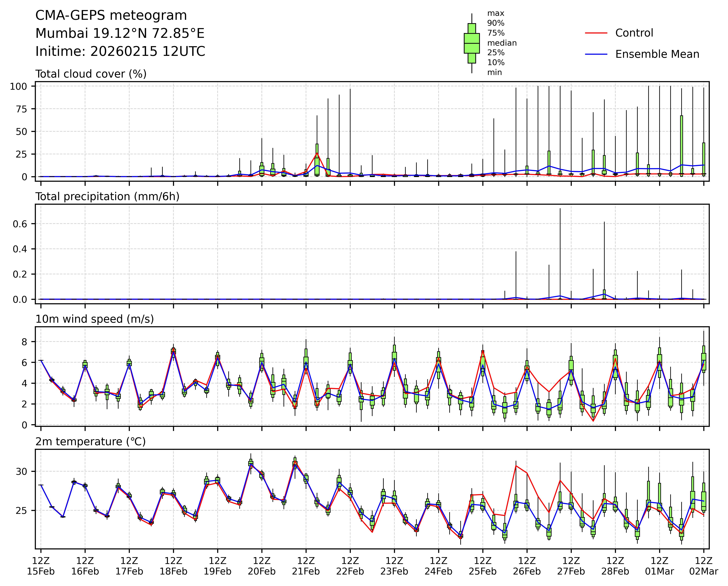The width and height of the screenshot is (728, 586).
Task: Click the 'median' legend text
Action: point(502,43)
